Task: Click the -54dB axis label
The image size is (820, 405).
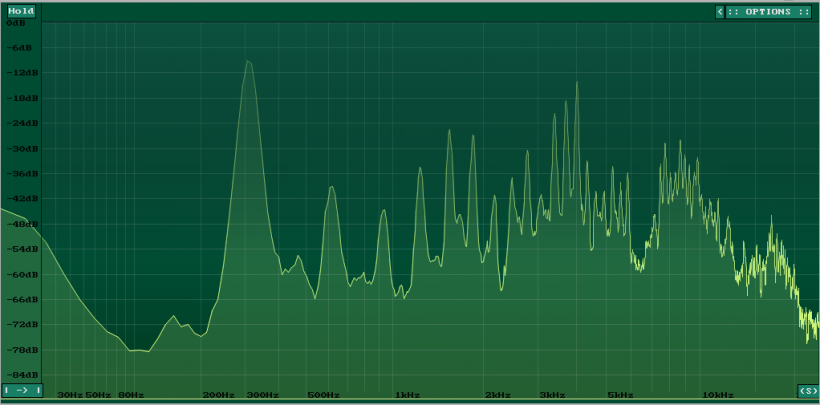Action: (x=20, y=249)
